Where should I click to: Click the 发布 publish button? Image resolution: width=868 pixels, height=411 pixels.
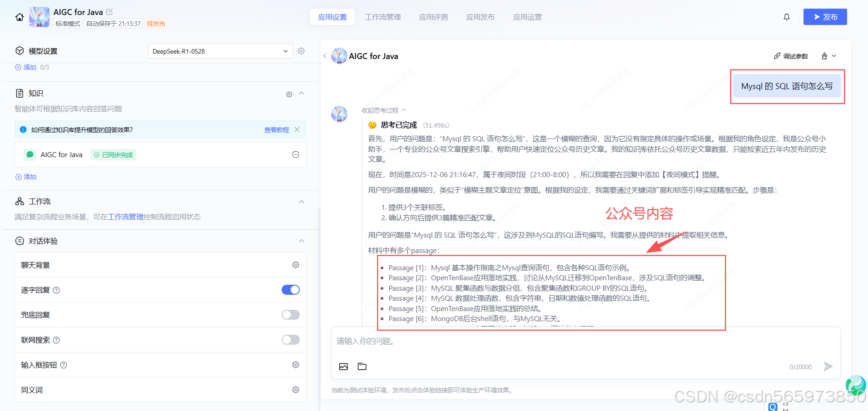click(x=825, y=17)
